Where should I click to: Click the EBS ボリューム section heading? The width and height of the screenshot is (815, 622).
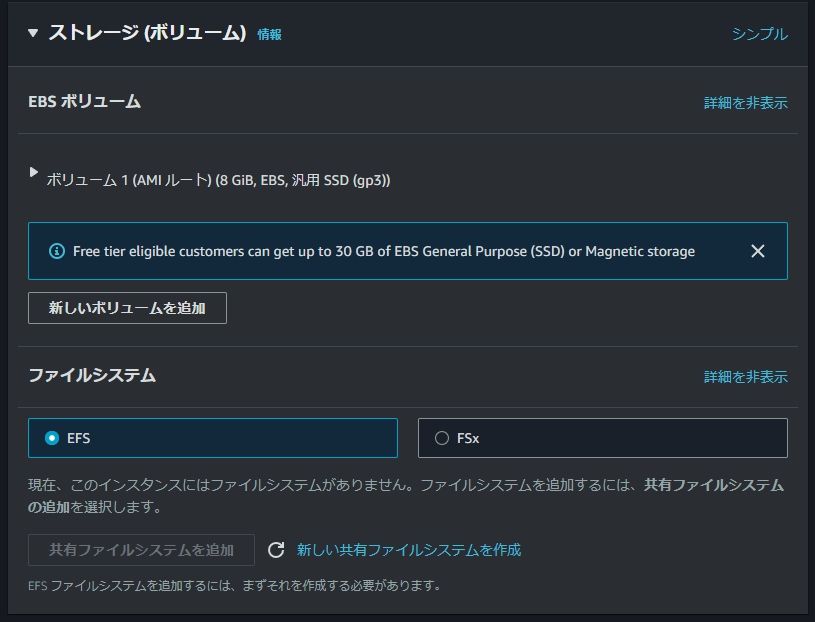point(84,102)
